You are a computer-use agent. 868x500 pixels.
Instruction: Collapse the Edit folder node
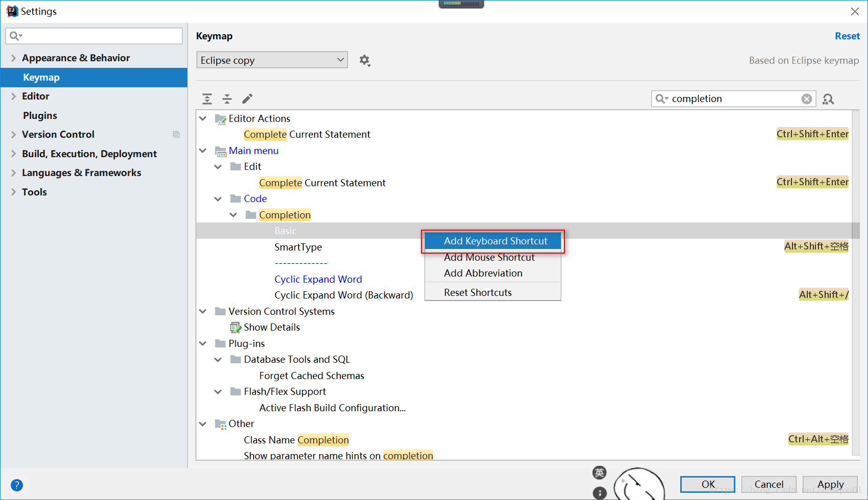point(218,167)
